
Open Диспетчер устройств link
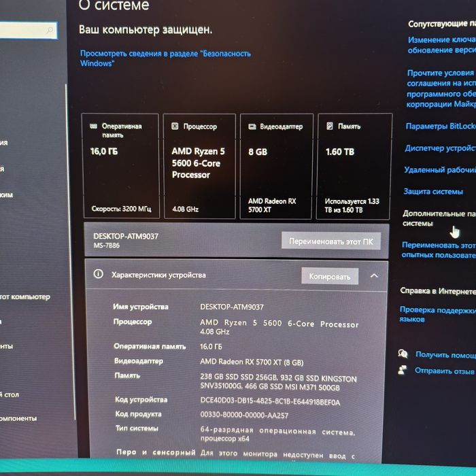click(440, 148)
